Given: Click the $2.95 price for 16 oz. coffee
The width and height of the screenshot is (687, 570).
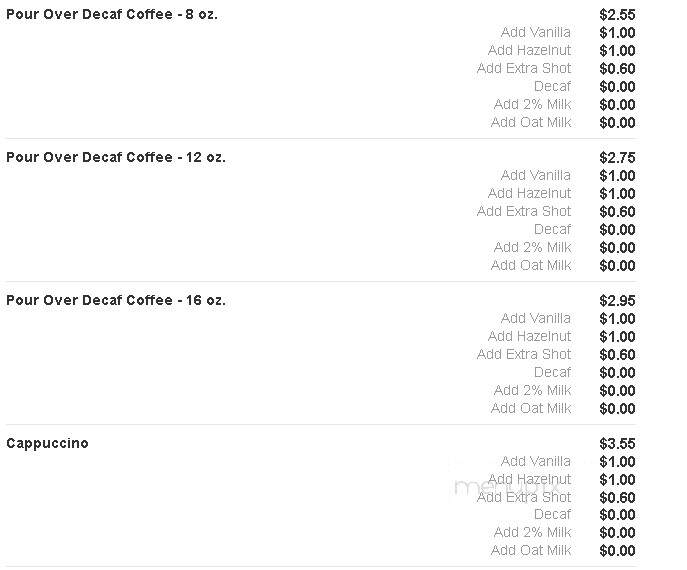Looking at the screenshot, I should [x=617, y=301].
